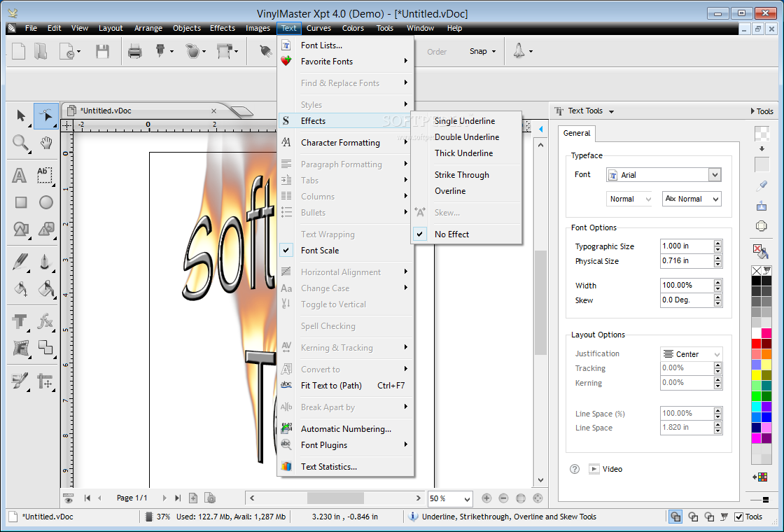Select the Pan hand tool
This screenshot has height=532, width=784.
pos(46,143)
